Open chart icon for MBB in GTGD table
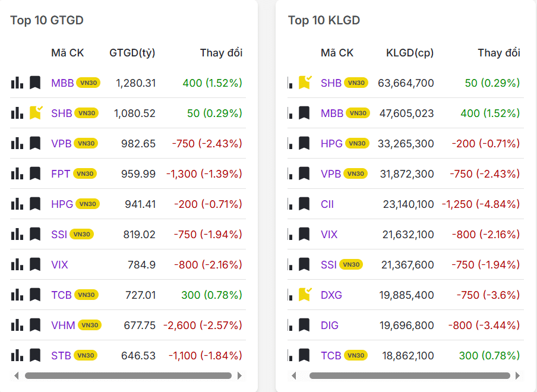The height and width of the screenshot is (392, 537). (x=17, y=83)
